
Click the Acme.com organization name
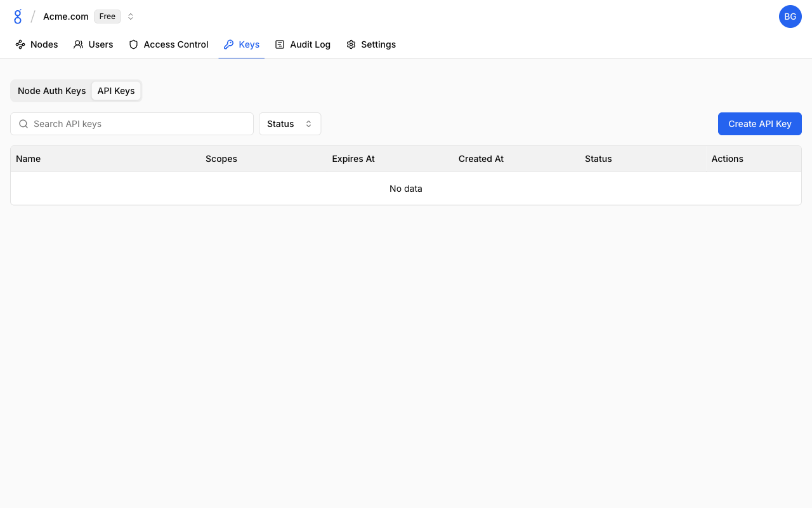click(x=65, y=17)
